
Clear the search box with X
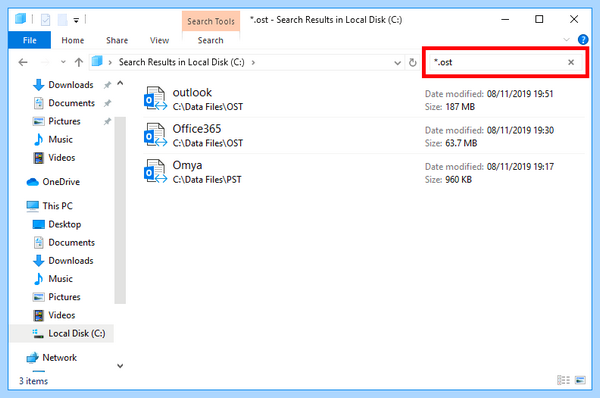[x=571, y=62]
